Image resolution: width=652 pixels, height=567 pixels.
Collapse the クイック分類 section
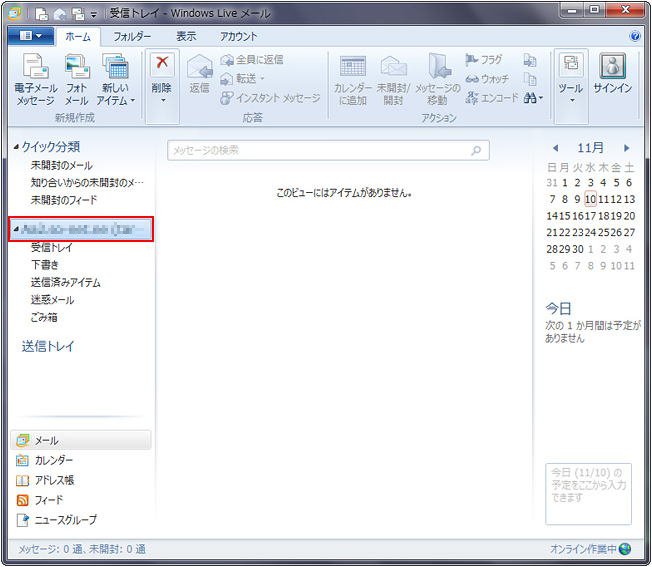pos(16,147)
